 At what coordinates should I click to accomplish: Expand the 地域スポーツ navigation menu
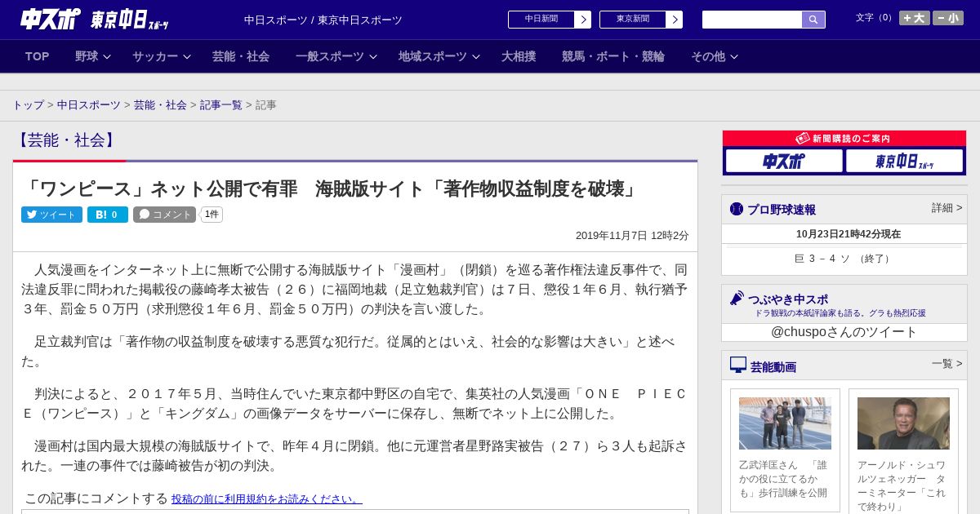point(439,56)
